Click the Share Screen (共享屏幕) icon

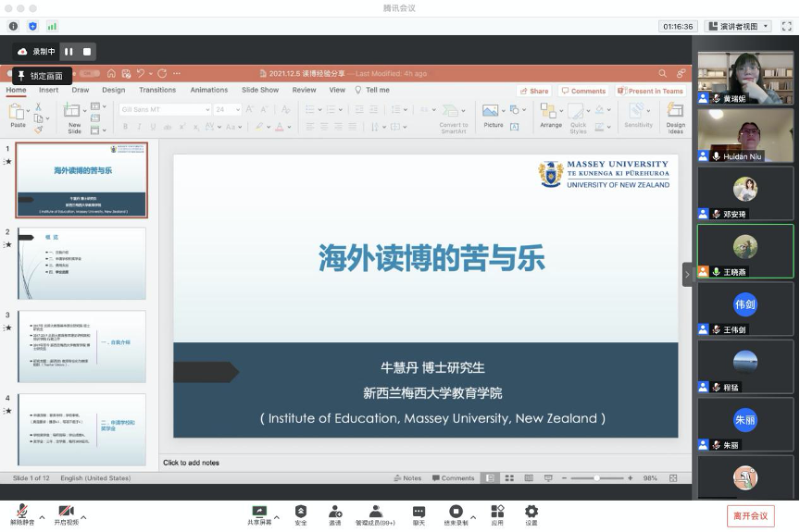tap(259, 511)
